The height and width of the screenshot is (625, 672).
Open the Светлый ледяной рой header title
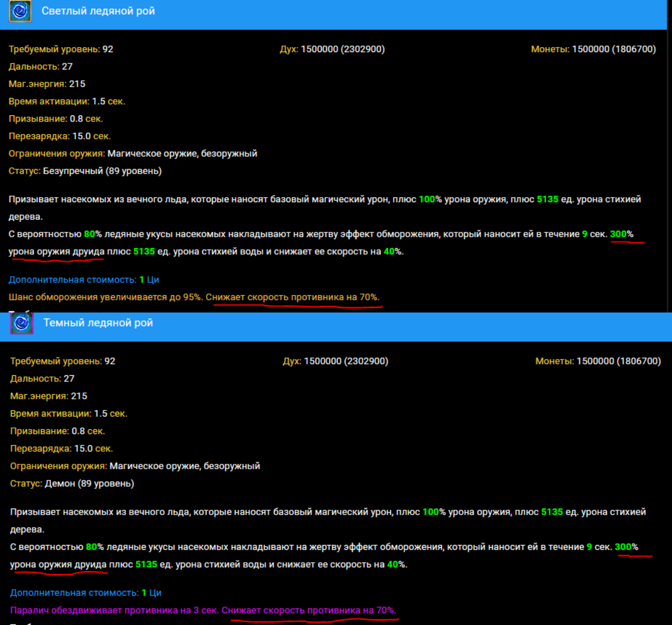pyautogui.click(x=98, y=11)
